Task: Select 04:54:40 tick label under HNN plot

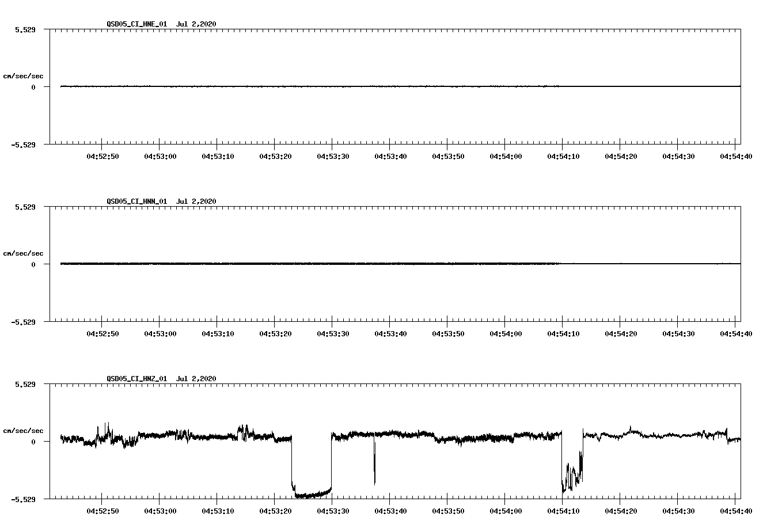Action: tap(736, 333)
